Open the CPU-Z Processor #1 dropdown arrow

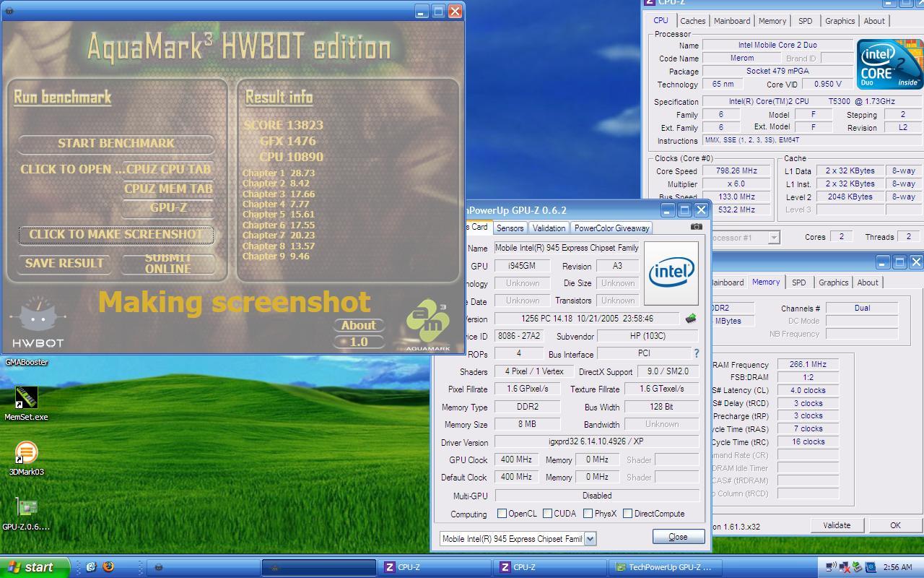(x=773, y=237)
